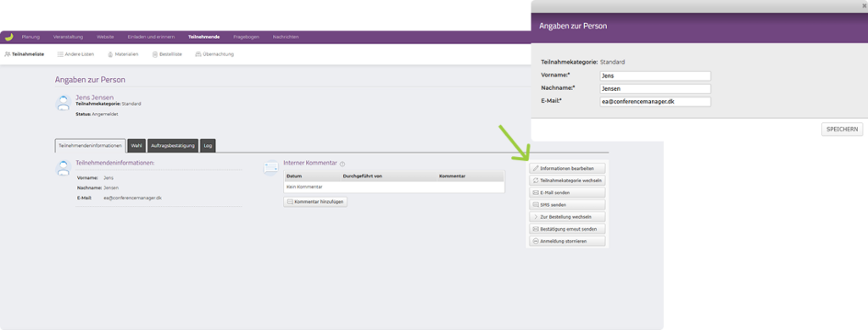Click Anmeldung stornieren button
868x330 pixels.
[x=567, y=241]
